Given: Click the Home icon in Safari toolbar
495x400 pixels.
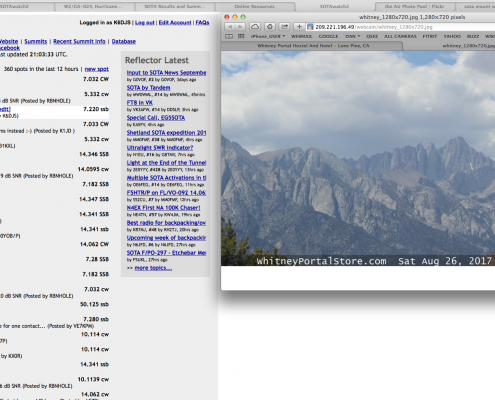Looking at the screenshot, I should click(270, 27).
